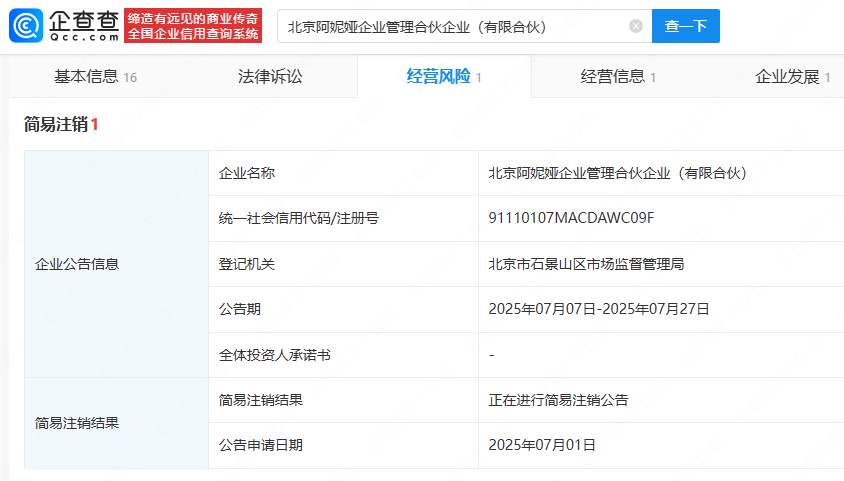Click the 统一社会信用代码/注册号 label
This screenshot has width=844, height=481.
299,218
